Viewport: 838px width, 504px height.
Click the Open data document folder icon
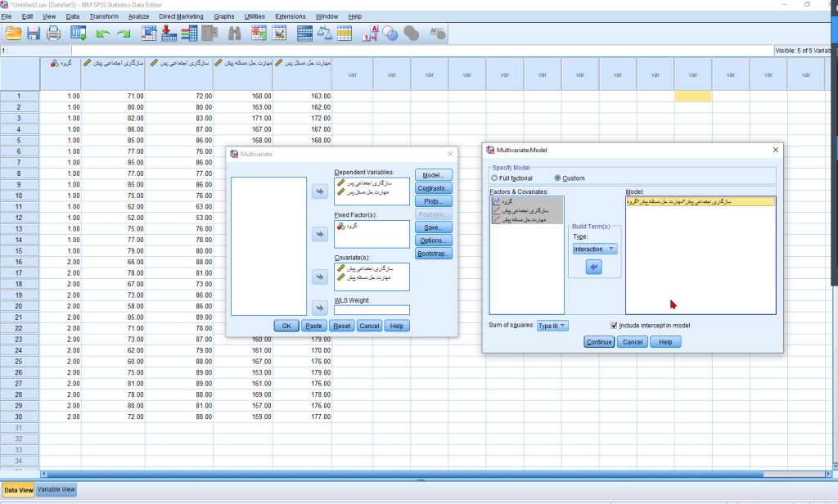pyautogui.click(x=13, y=34)
